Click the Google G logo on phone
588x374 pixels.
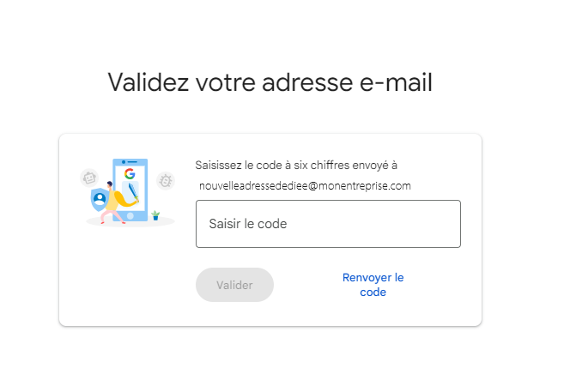(x=130, y=174)
